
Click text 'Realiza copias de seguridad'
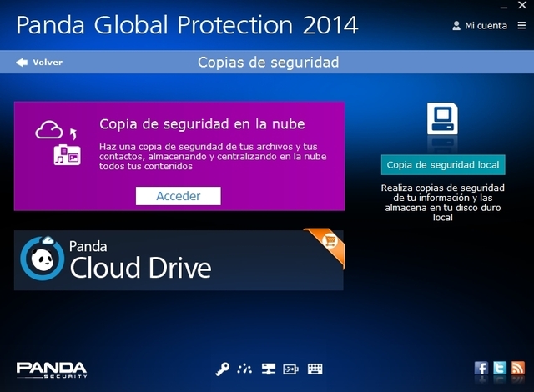pyautogui.click(x=443, y=188)
